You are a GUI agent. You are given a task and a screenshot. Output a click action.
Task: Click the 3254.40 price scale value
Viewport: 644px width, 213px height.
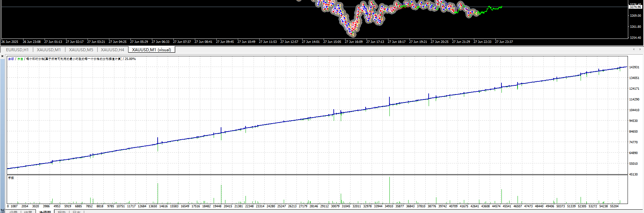click(x=635, y=38)
